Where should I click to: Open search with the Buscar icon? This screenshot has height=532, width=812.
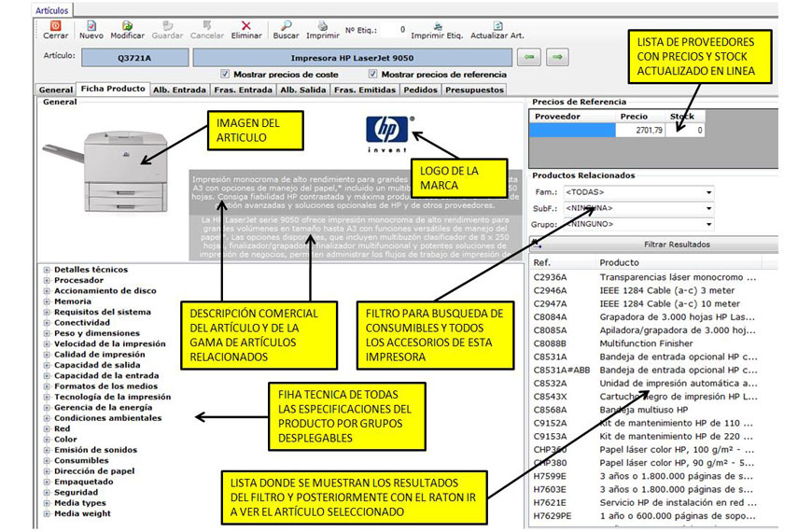pos(286,26)
